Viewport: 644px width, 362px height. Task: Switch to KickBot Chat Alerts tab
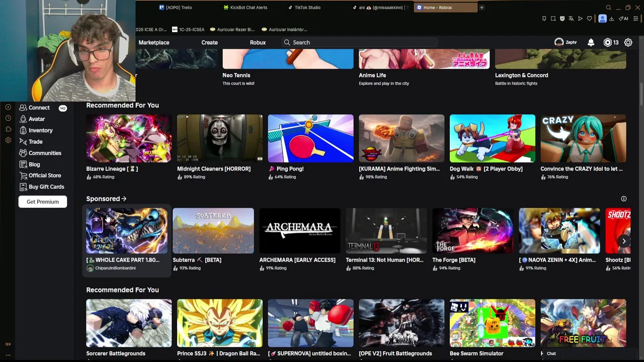[246, 8]
